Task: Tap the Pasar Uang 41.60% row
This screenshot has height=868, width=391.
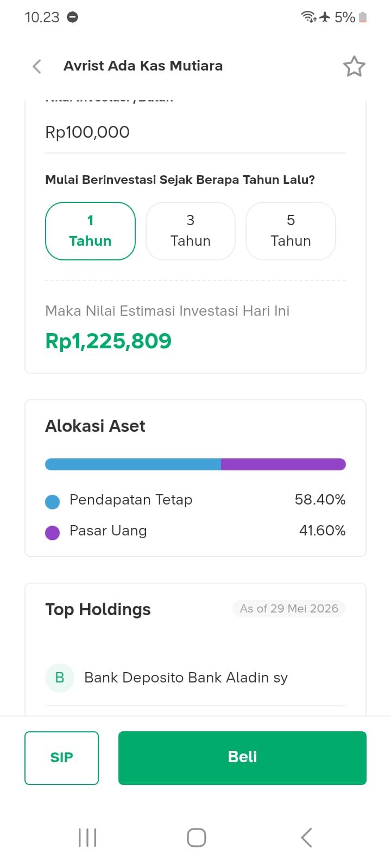Action: (x=195, y=531)
